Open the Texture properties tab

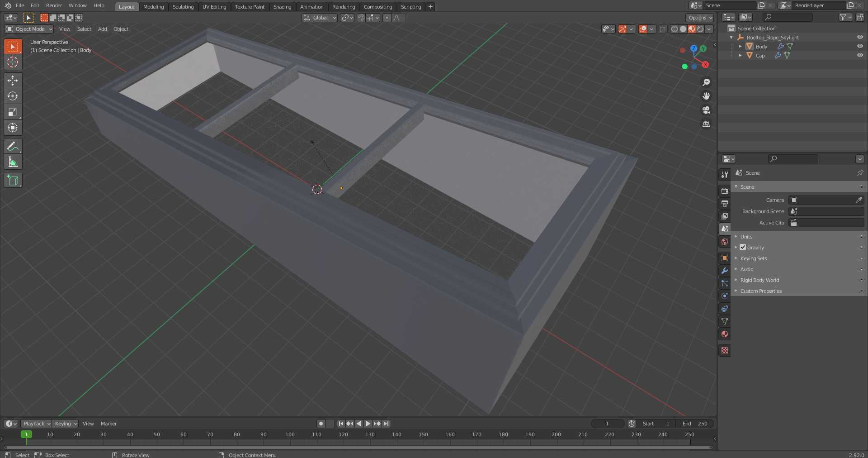coord(725,350)
